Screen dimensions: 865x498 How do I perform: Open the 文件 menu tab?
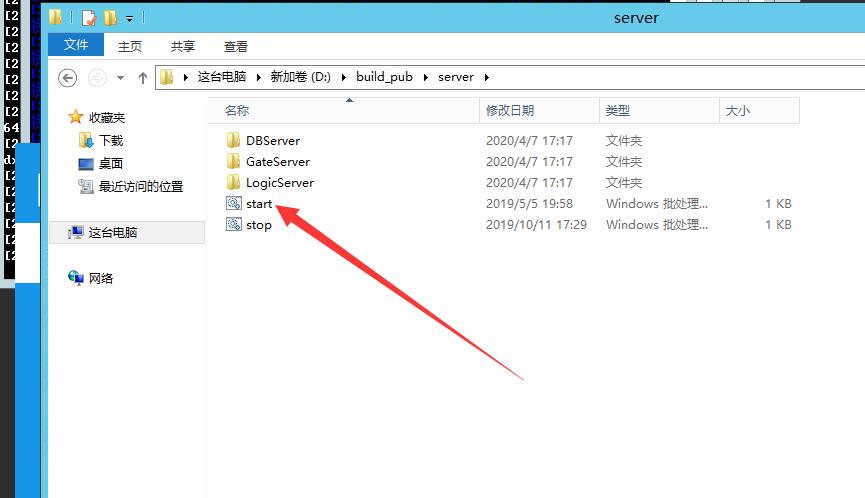(x=76, y=46)
